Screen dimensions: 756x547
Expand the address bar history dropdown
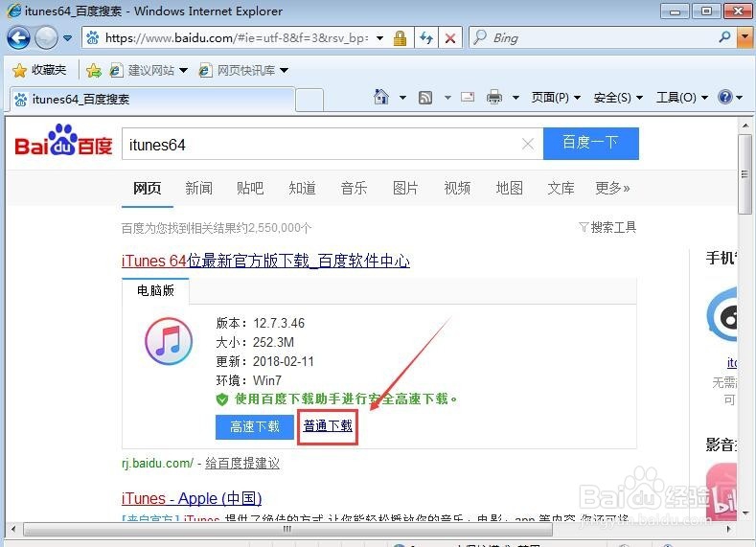coord(380,38)
